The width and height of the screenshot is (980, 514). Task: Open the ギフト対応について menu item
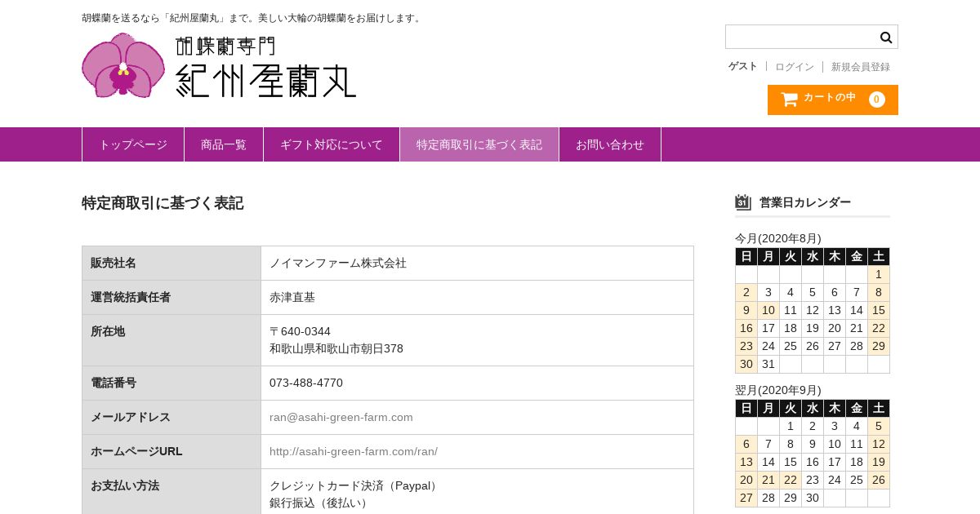coord(332,144)
